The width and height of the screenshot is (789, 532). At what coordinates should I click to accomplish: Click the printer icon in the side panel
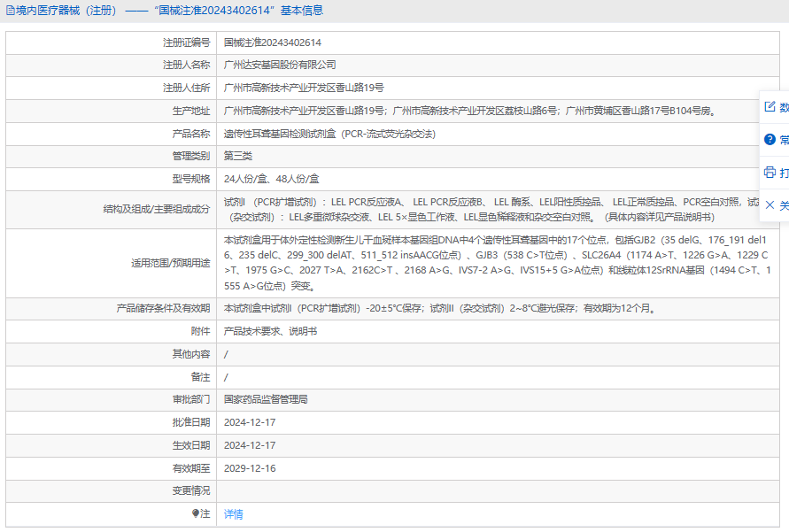click(770, 172)
